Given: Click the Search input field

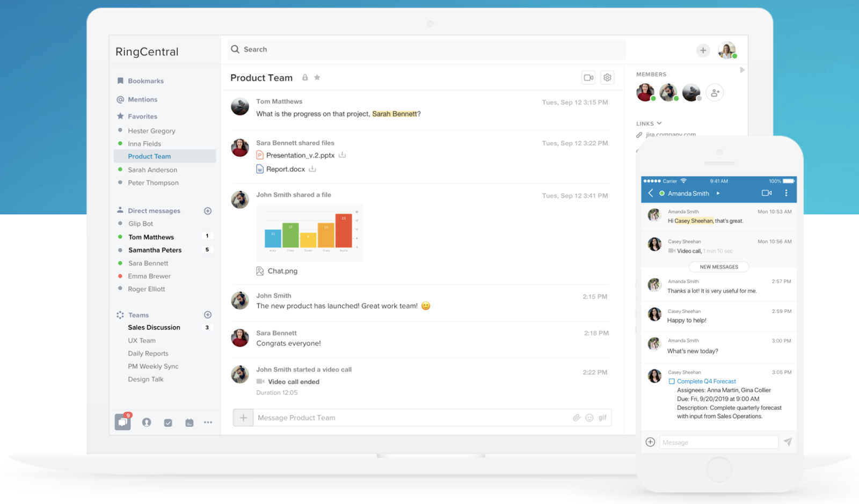Looking at the screenshot, I should point(427,49).
